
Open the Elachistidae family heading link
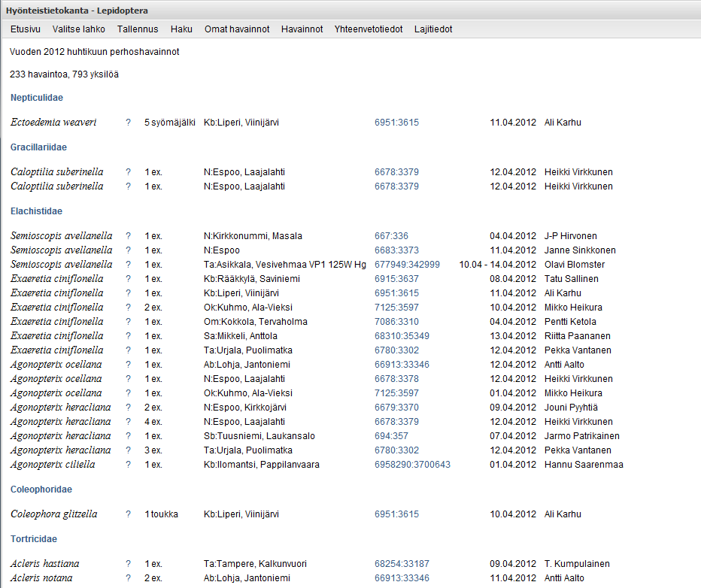(x=36, y=211)
